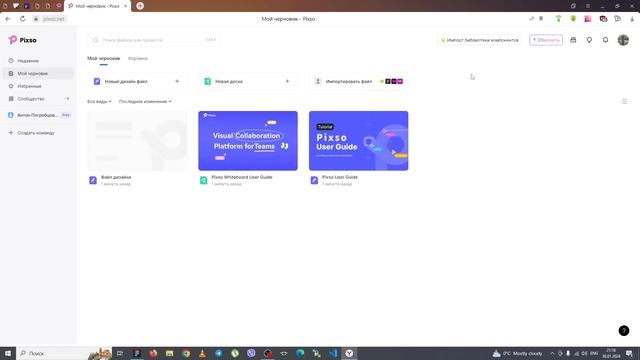
Task: Click the purple design icon beside Файл дизайна
Action: coord(93,180)
